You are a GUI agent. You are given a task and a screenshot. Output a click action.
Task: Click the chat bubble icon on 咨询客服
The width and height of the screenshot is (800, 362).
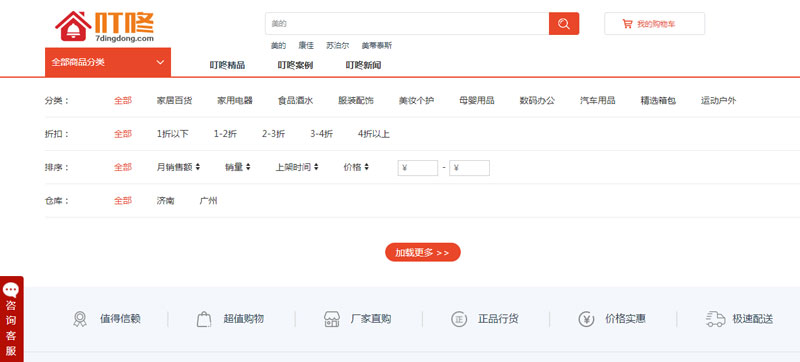pos(11,290)
